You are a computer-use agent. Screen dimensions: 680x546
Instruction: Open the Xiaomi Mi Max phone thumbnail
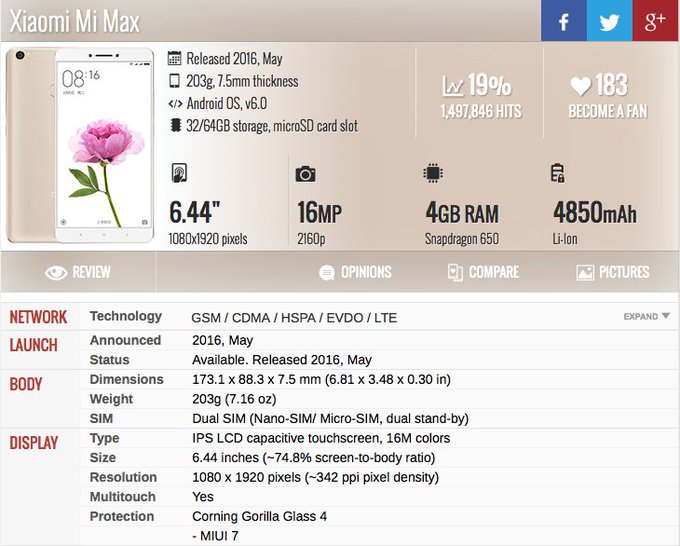pos(80,145)
